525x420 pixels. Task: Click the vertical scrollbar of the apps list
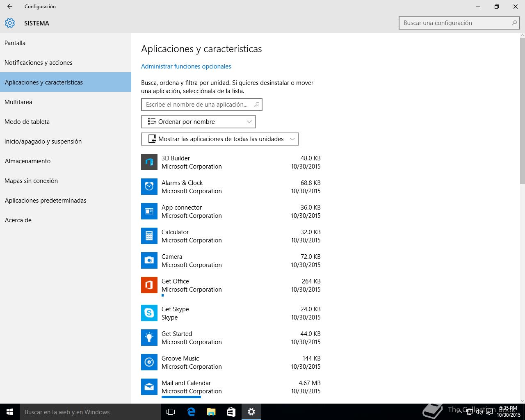(x=522, y=111)
